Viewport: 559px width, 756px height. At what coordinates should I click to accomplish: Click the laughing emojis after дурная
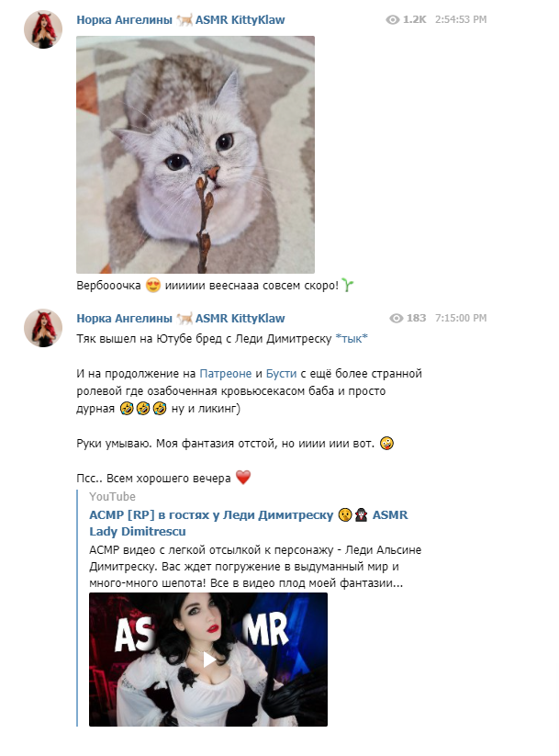143,409
